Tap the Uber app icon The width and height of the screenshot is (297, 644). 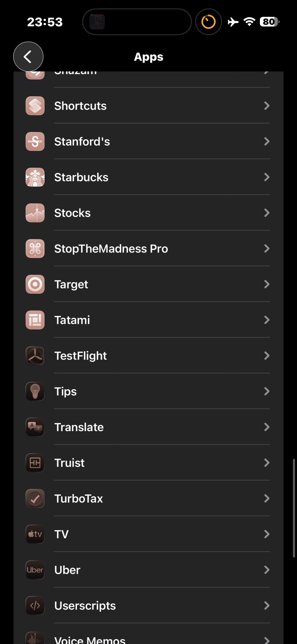tap(35, 570)
